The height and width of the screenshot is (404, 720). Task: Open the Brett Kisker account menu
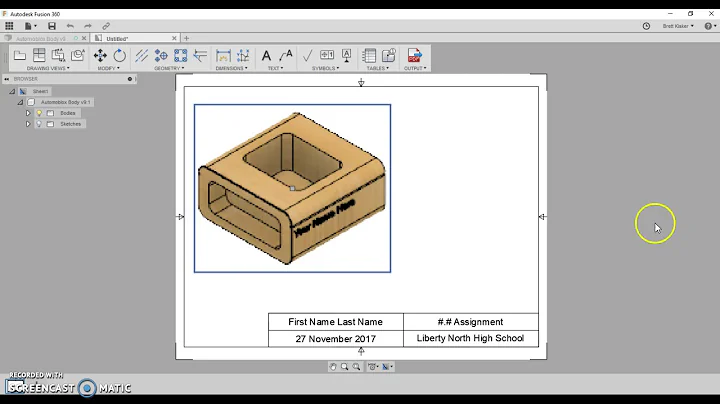pos(678,26)
